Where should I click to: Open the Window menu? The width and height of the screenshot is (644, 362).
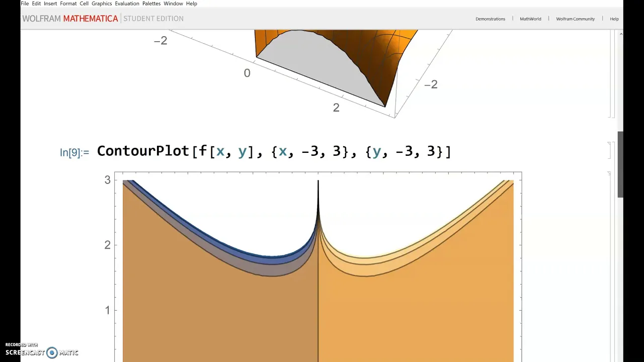173,4
